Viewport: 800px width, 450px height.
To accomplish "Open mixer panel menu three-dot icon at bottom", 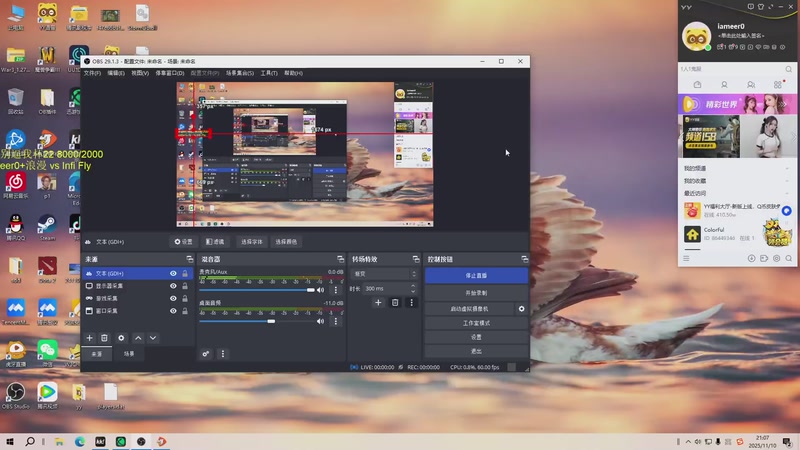I will (222, 354).
